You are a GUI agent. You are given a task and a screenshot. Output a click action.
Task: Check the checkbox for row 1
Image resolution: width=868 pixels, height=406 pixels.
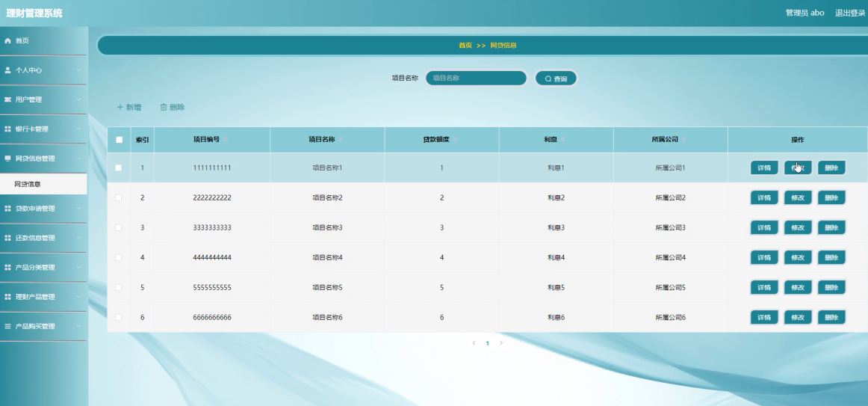[119, 167]
